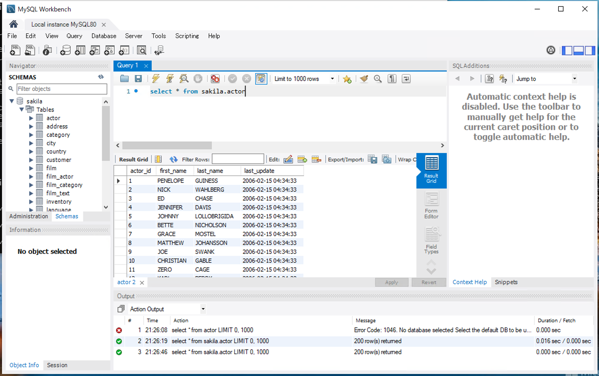Image resolution: width=599 pixels, height=376 pixels.
Task: Click the stop execution icon
Action: point(198,79)
